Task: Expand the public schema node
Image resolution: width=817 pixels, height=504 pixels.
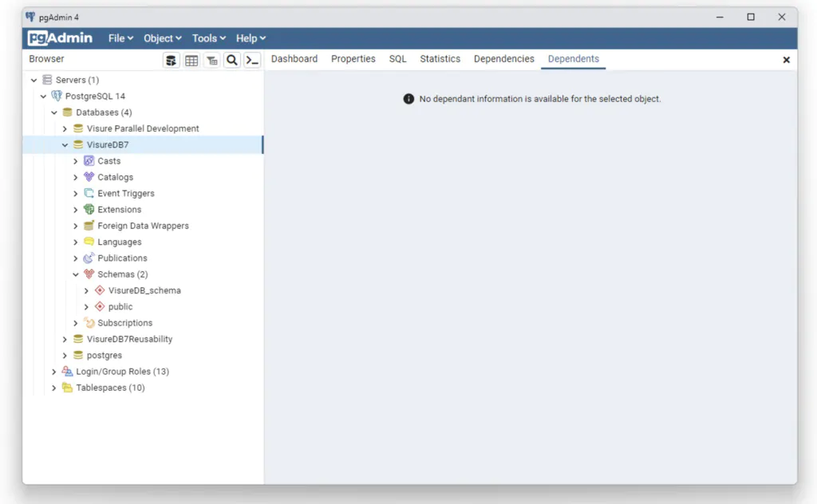Action: click(x=86, y=307)
